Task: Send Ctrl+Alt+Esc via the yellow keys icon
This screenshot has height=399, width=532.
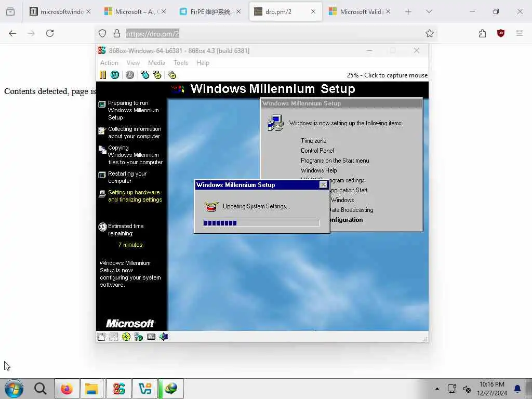Action: pos(157,75)
